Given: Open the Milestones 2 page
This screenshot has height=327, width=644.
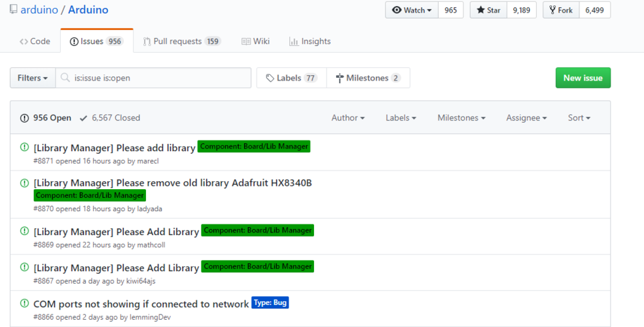Looking at the screenshot, I should pos(368,78).
